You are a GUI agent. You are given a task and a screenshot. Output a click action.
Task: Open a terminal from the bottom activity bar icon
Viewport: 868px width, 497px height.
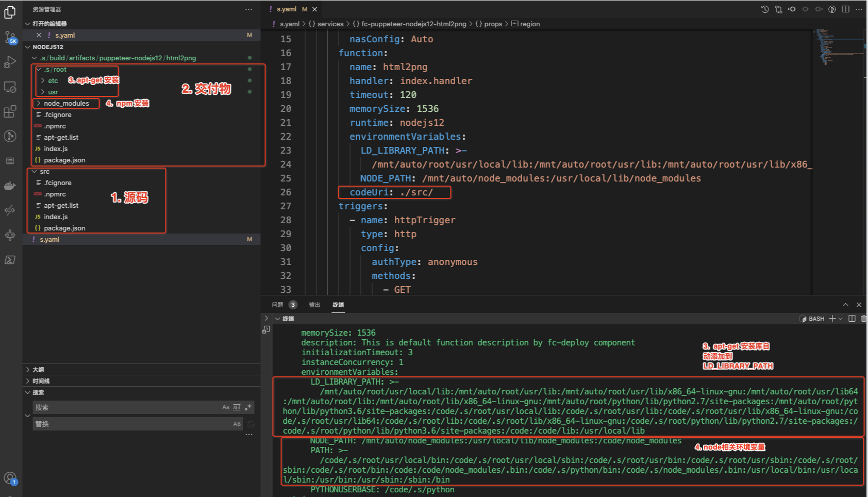point(10,260)
